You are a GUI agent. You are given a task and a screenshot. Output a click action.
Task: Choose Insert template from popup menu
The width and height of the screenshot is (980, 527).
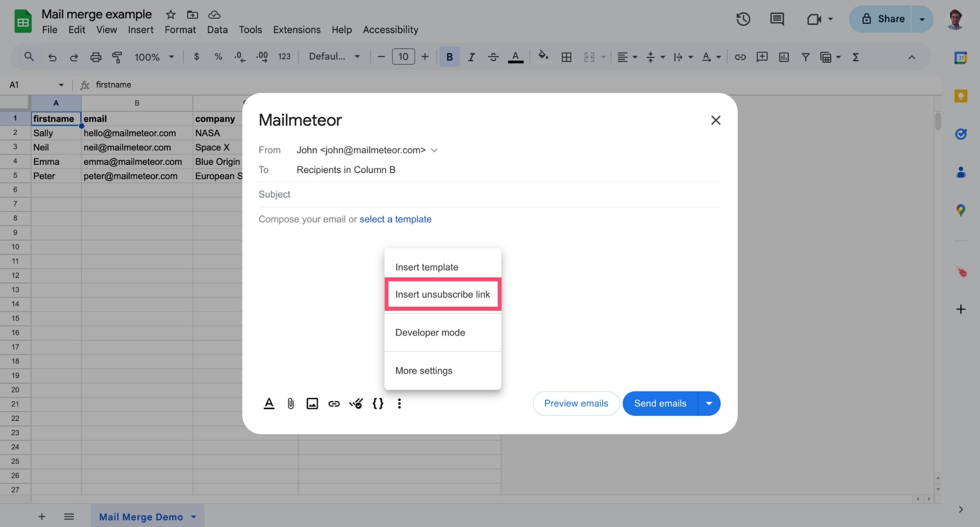443,267
